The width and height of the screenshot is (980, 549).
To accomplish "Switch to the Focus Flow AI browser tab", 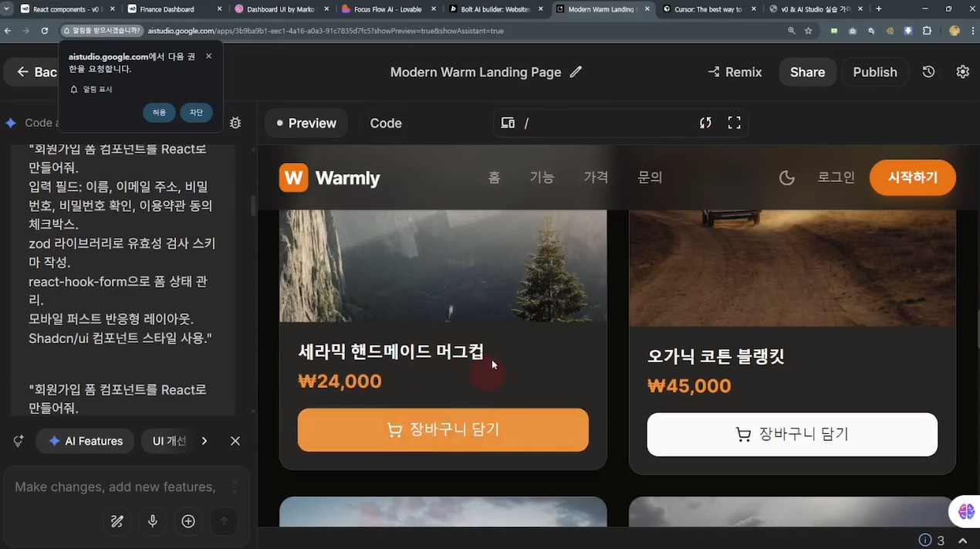I will pos(388,9).
